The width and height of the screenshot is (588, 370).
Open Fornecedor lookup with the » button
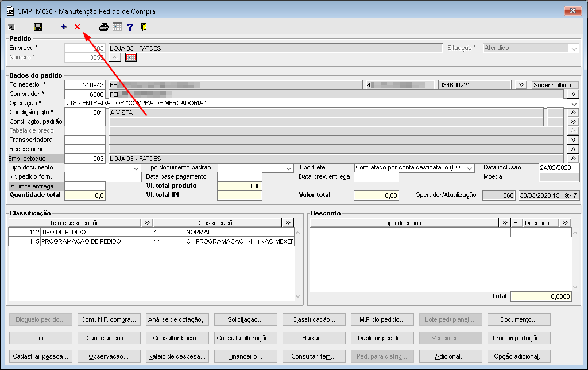click(x=521, y=85)
